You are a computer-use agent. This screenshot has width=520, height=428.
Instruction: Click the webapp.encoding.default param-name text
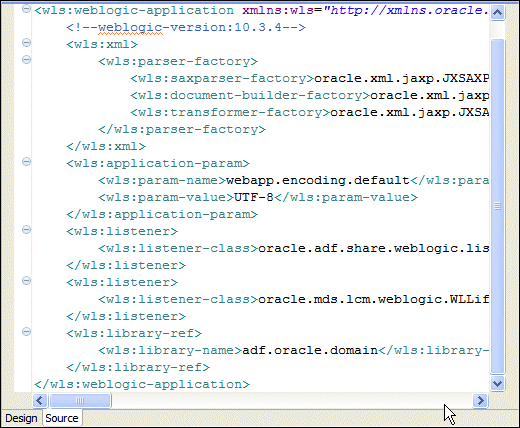tap(318, 180)
